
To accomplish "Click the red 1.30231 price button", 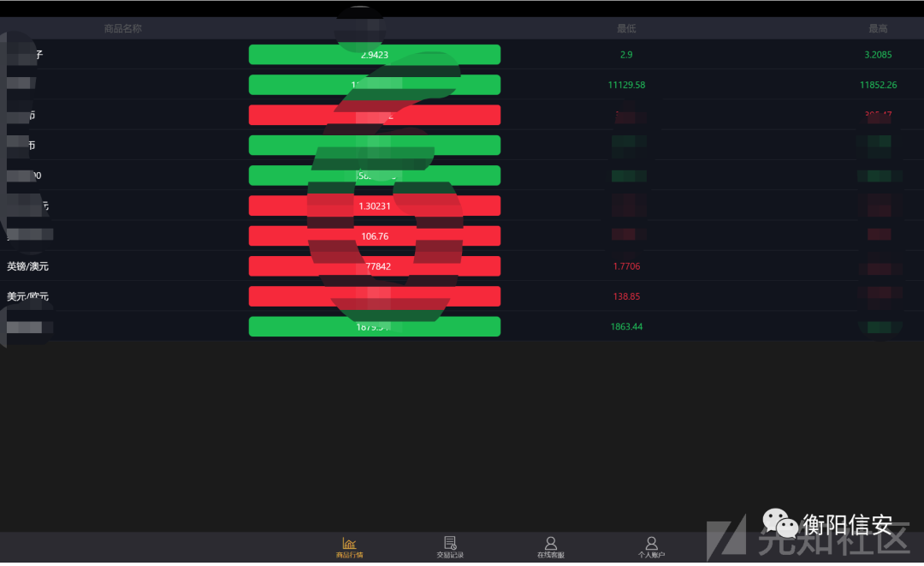I will pos(375,206).
